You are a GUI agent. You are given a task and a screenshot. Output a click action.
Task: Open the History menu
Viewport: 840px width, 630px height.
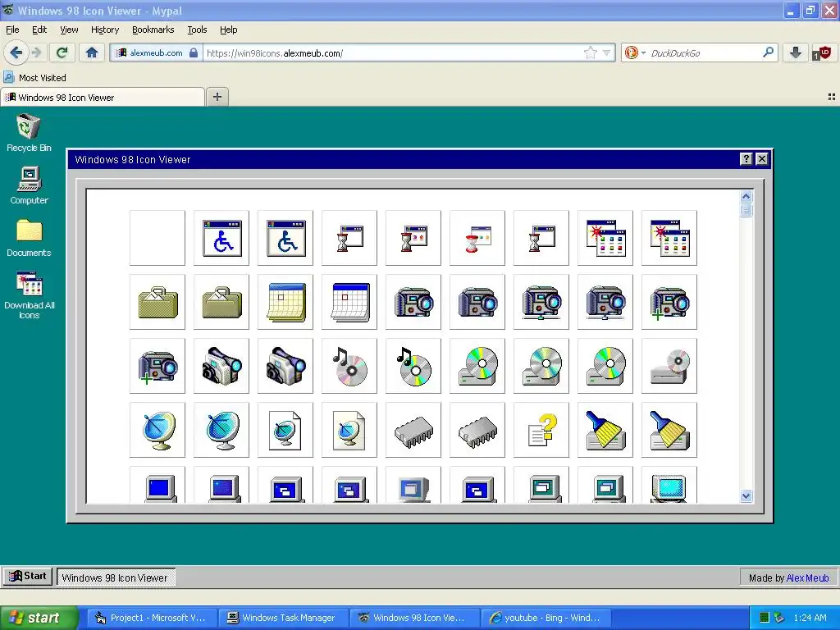click(104, 30)
